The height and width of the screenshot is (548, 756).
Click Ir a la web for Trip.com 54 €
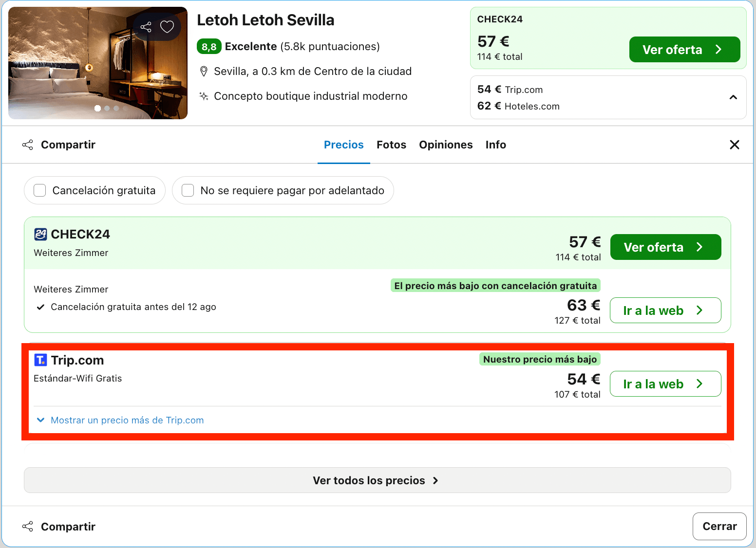[665, 384]
